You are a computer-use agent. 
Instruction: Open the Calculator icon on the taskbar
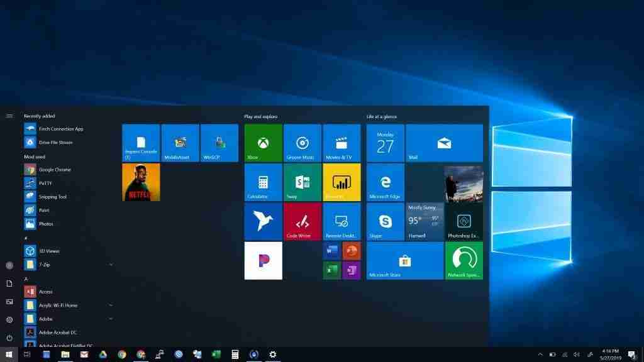tap(235, 354)
